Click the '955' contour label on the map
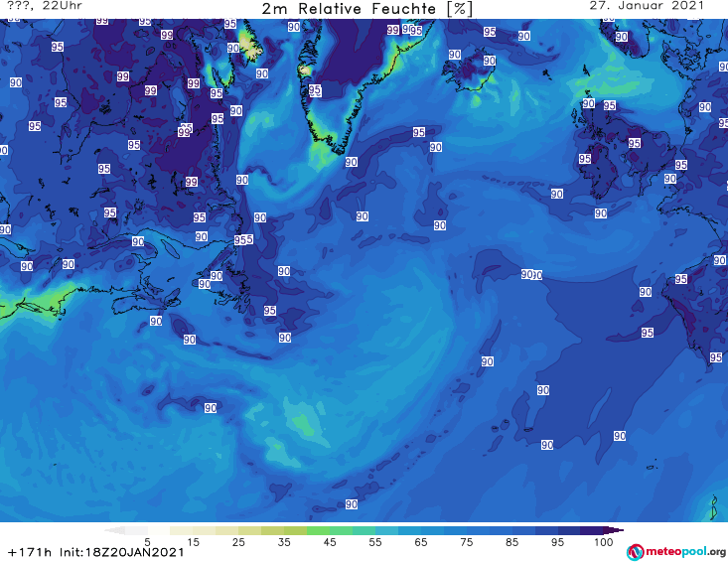This screenshot has height=562, width=728. (243, 239)
